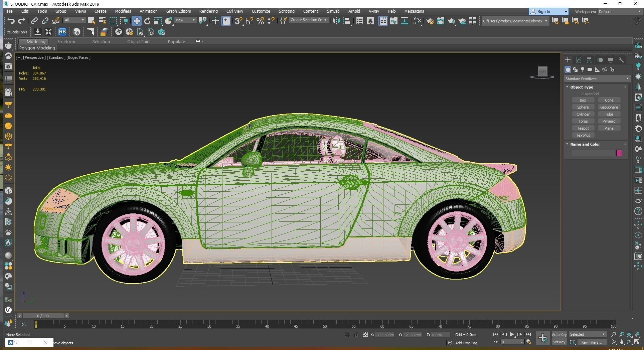
Task: Open the Rendering menu
Action: [x=208, y=11]
